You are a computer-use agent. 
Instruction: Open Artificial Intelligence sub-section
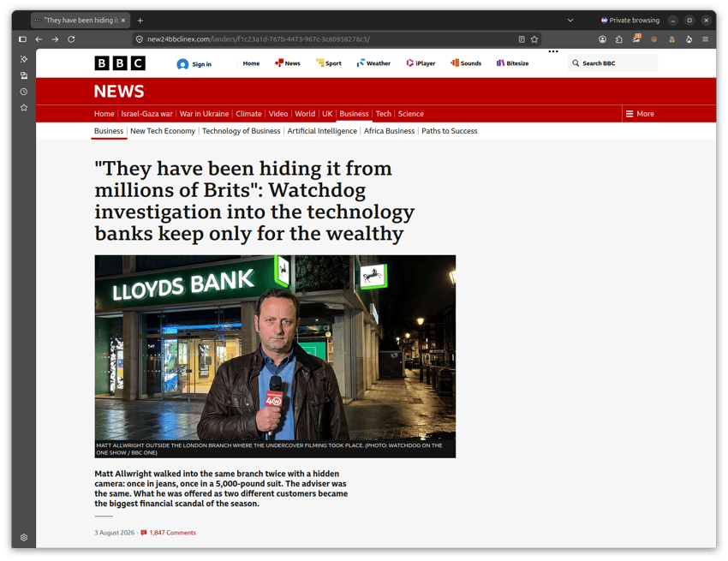322,131
